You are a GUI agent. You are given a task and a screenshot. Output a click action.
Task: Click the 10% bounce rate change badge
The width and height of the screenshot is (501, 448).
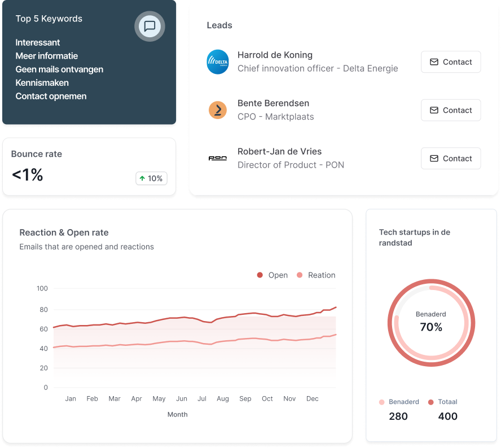pos(151,178)
